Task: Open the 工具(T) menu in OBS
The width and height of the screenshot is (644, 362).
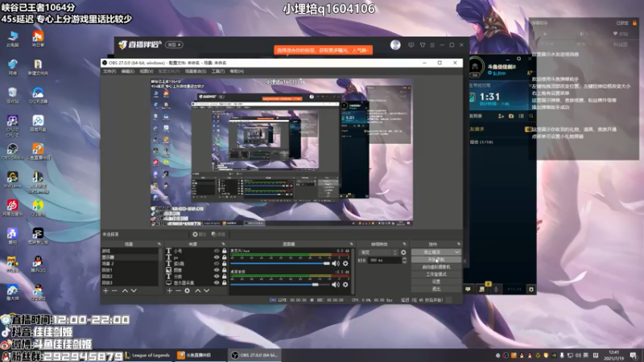Action: tap(217, 72)
